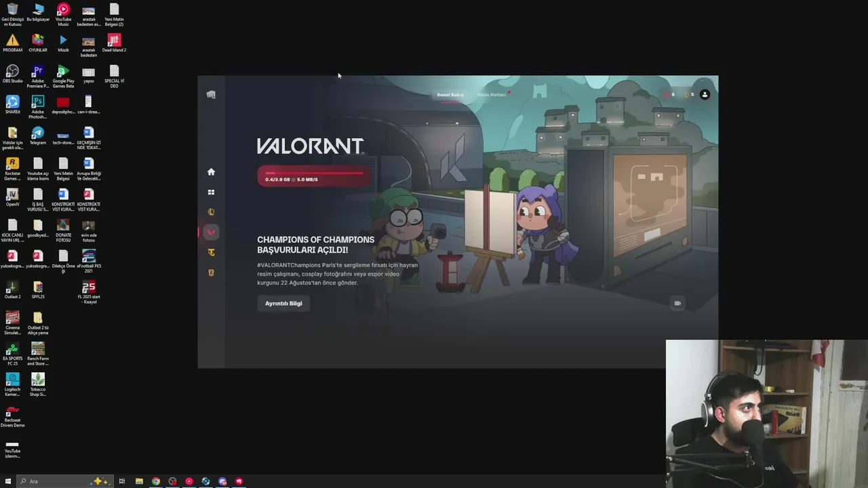
Task: Select Geri Dönüşüm Kutusu icon
Action: point(12,15)
